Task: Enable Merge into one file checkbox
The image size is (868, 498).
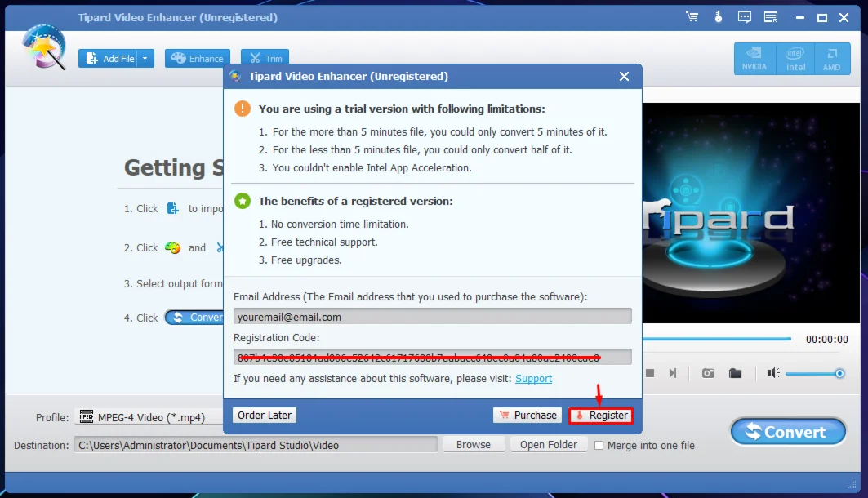Action: 599,446
